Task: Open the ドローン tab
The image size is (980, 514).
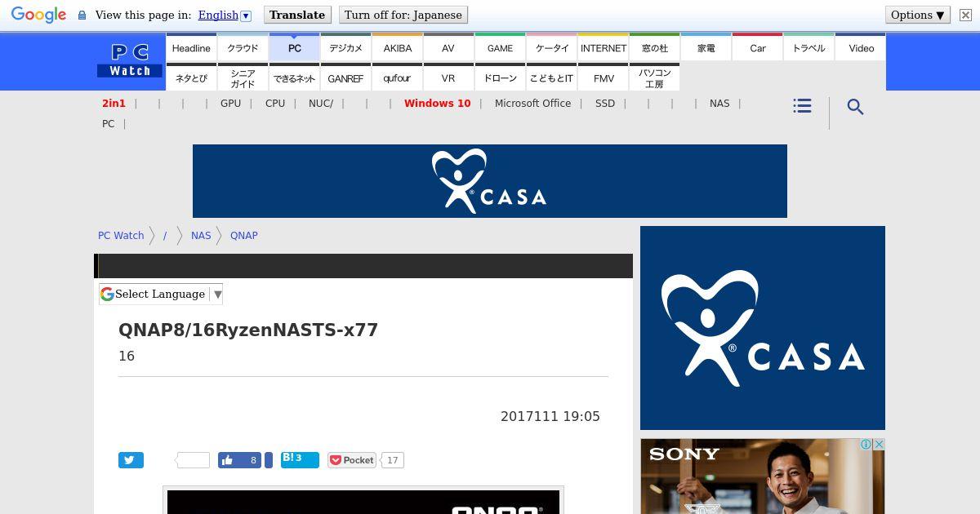Action: tap(500, 78)
